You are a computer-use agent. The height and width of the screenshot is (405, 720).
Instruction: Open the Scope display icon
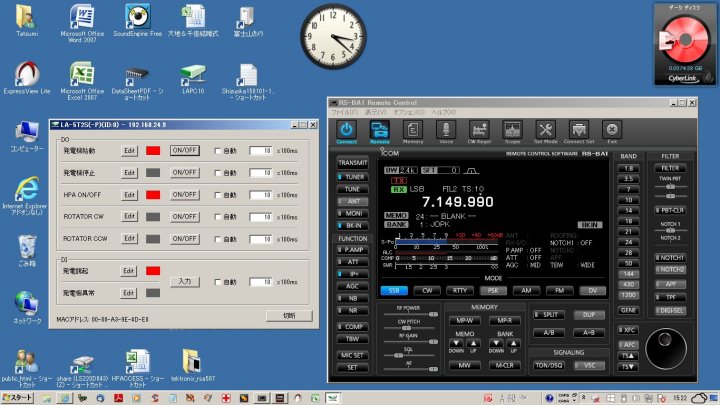(512, 130)
